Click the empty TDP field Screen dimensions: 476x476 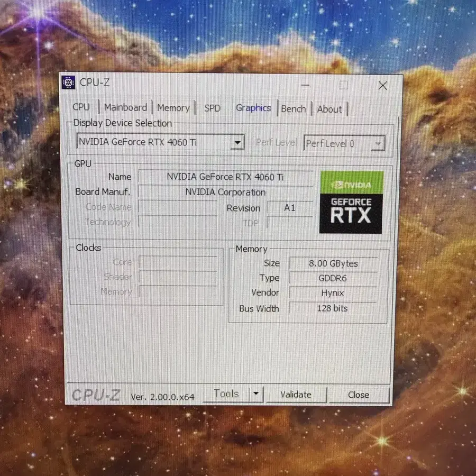(290, 223)
